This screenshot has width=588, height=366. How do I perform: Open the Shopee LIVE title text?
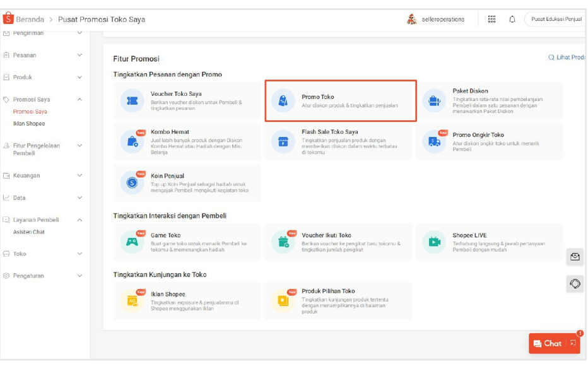pyautogui.click(x=469, y=235)
